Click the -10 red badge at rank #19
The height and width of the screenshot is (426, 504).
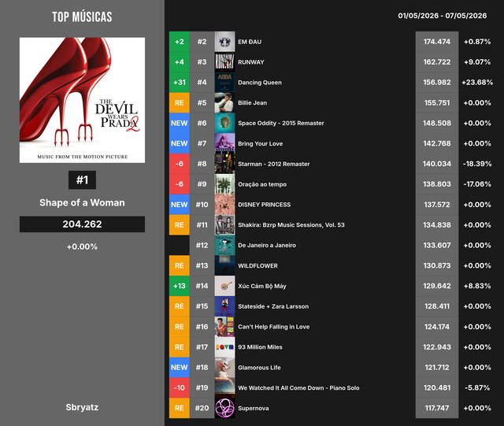180,387
